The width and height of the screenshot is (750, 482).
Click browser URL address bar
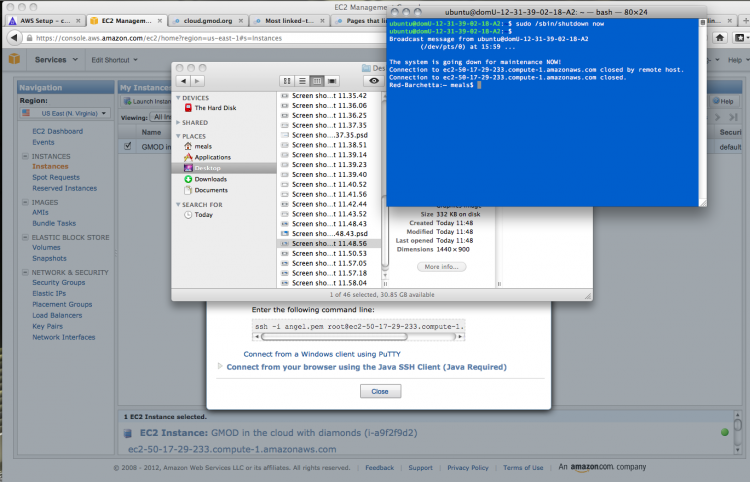(206, 38)
